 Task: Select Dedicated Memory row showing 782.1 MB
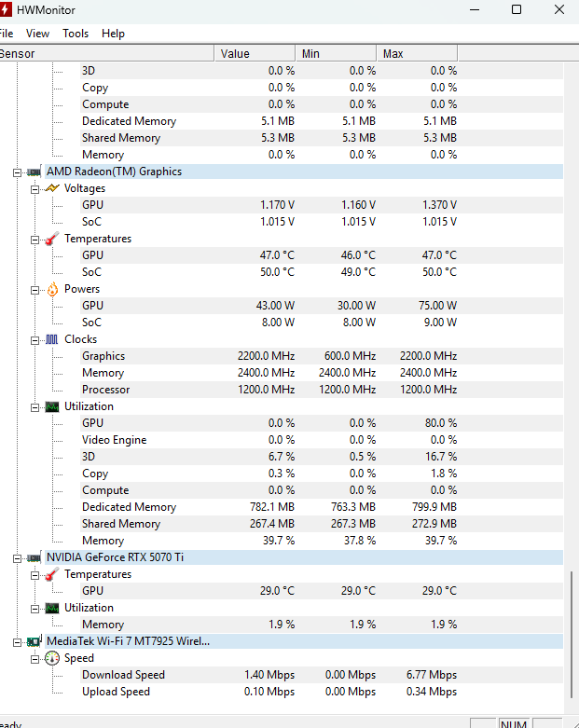tap(322, 507)
